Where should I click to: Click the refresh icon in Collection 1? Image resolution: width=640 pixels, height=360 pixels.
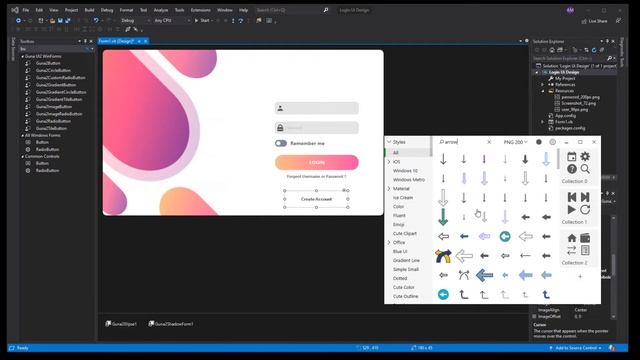point(585,209)
